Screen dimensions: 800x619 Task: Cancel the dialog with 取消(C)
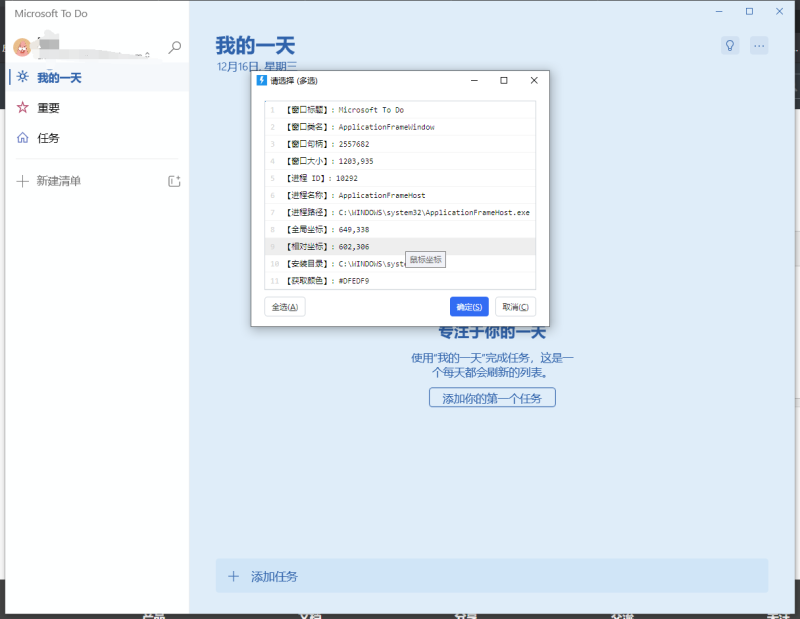[x=515, y=307]
